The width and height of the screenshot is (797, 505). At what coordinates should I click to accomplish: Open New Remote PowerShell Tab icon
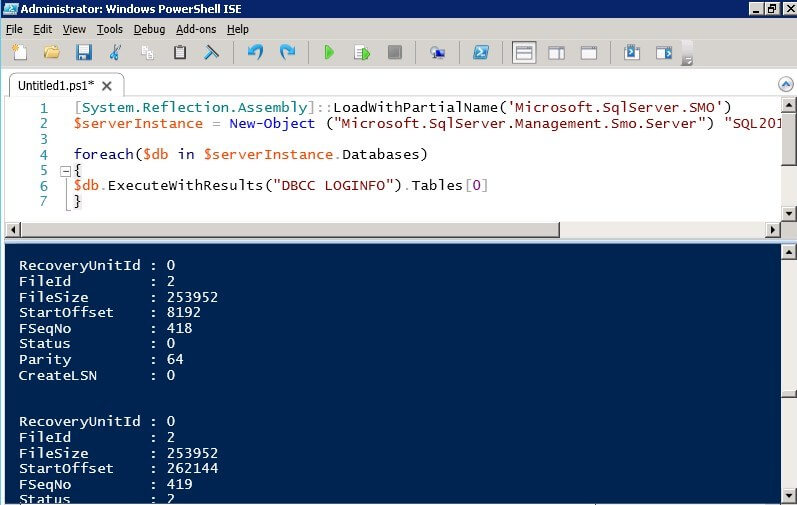(437, 52)
